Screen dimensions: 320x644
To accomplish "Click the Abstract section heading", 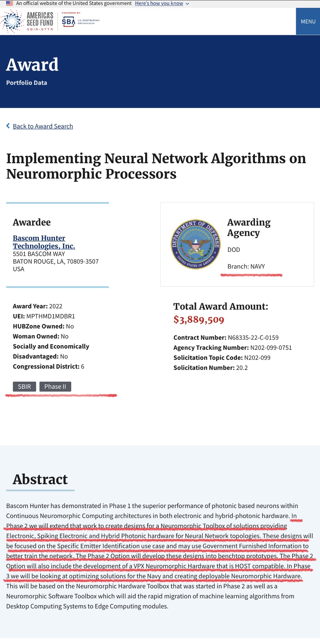I will point(40,479).
